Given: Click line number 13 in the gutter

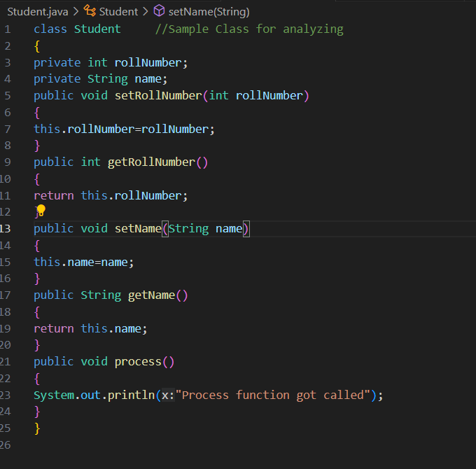Looking at the screenshot, I should coord(6,229).
